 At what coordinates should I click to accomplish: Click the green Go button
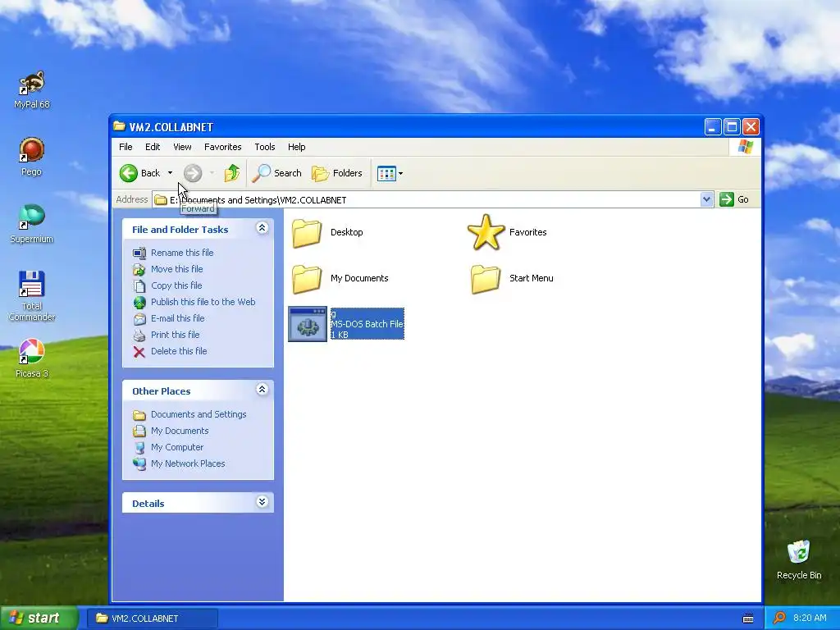(734, 199)
